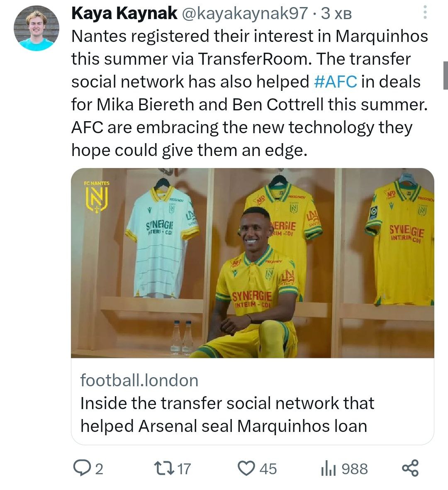Click the gray scrollbar thumb on right edge
Image resolution: width=448 pixels, height=490 pixels.
coord(445,75)
